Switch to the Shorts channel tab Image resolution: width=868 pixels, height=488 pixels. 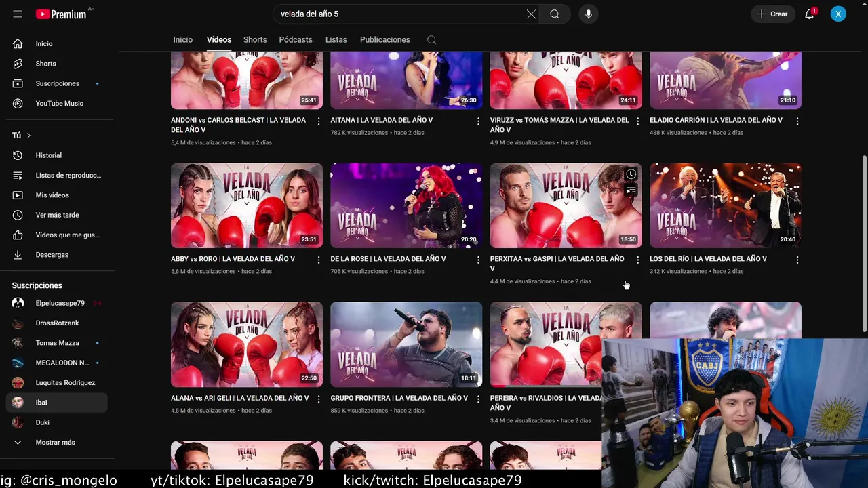255,40
